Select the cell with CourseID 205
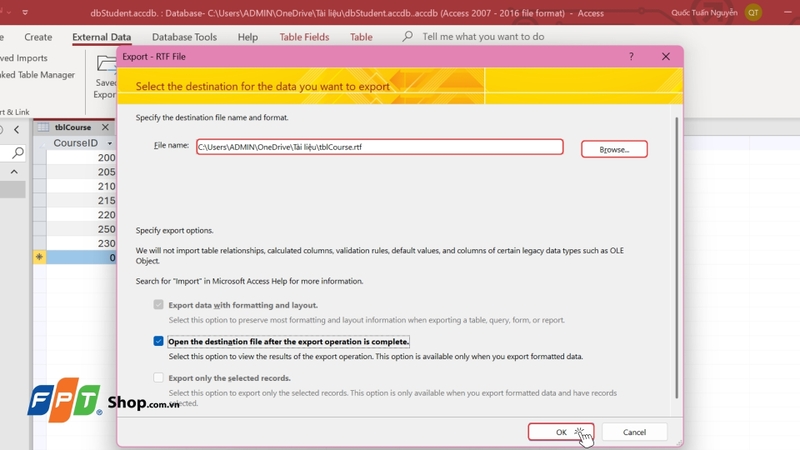This screenshot has width=800, height=450. pos(82,172)
